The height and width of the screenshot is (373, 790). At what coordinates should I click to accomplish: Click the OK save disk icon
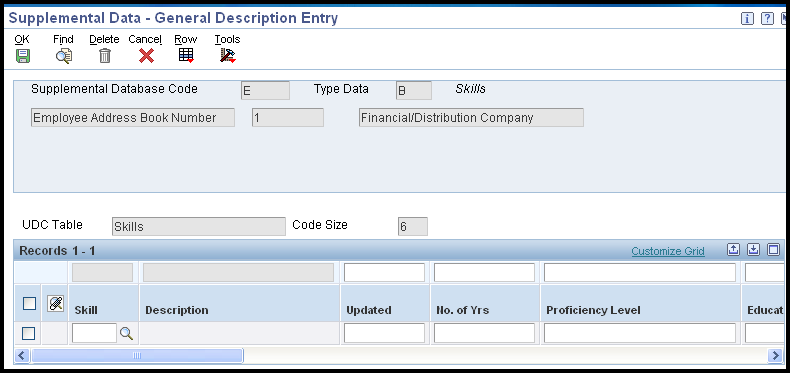(x=23, y=55)
